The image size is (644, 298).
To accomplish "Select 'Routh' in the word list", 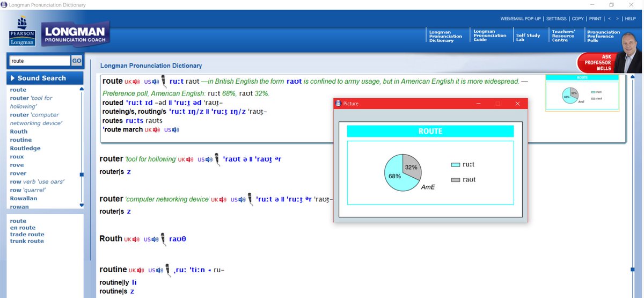I will (x=18, y=132).
